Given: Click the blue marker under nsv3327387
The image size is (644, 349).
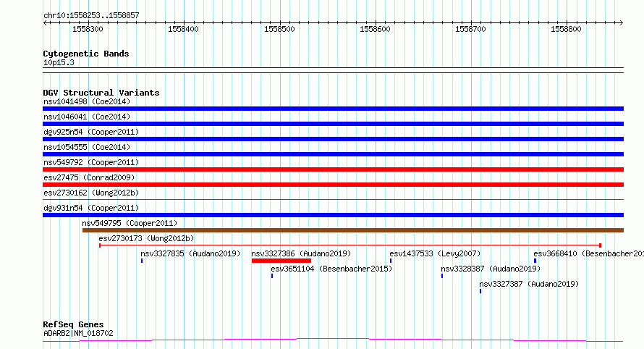Looking at the screenshot, I should click(x=480, y=291).
